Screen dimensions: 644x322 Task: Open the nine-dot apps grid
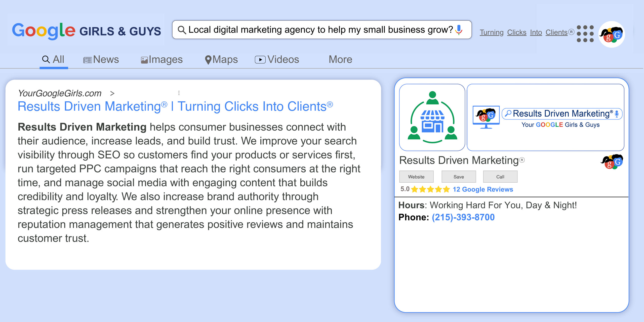(x=585, y=33)
